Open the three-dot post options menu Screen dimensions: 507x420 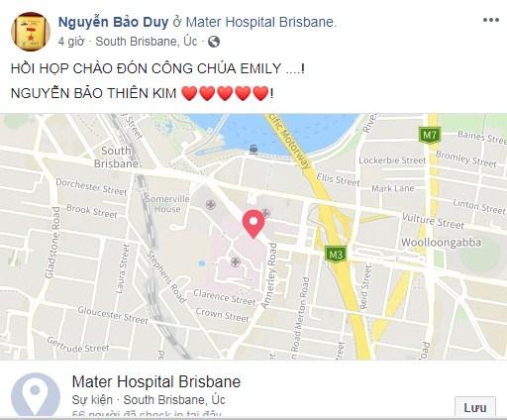[x=490, y=20]
